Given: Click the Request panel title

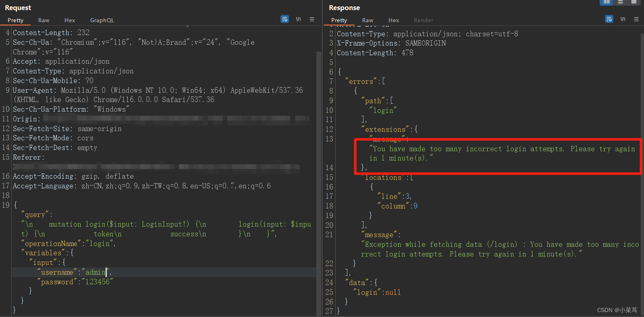Looking at the screenshot, I should (18, 8).
